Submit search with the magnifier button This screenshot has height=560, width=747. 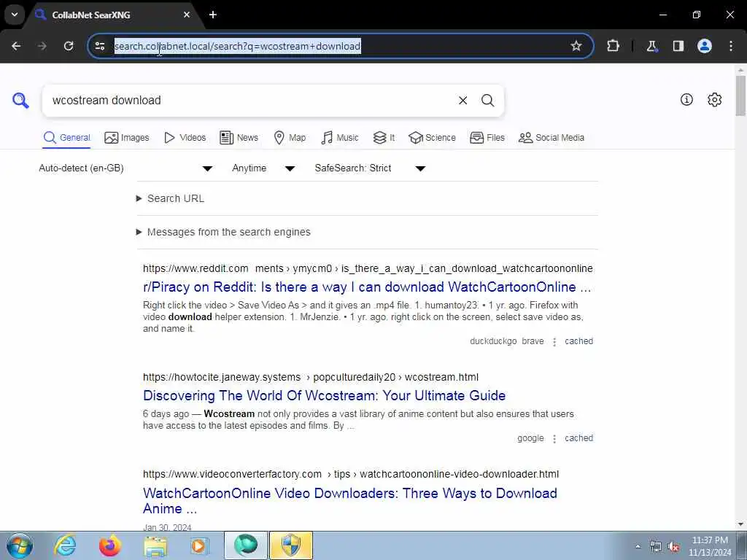pyautogui.click(x=487, y=101)
